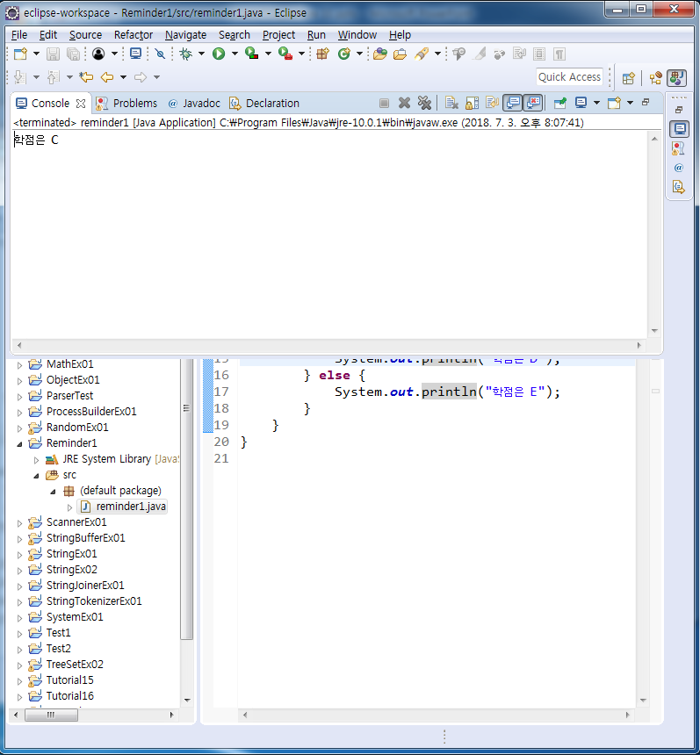Open the Source menu
This screenshot has width=700, height=755.
pyautogui.click(x=85, y=35)
